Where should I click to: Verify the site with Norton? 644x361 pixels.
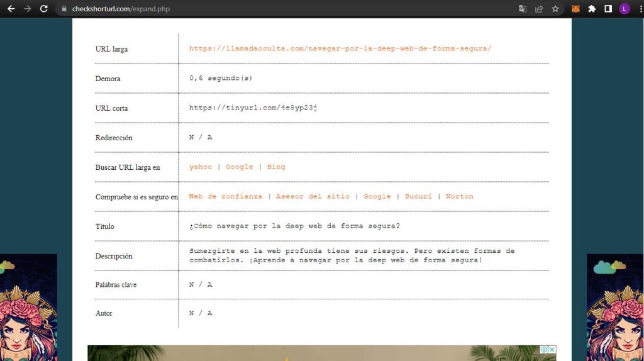(x=459, y=196)
